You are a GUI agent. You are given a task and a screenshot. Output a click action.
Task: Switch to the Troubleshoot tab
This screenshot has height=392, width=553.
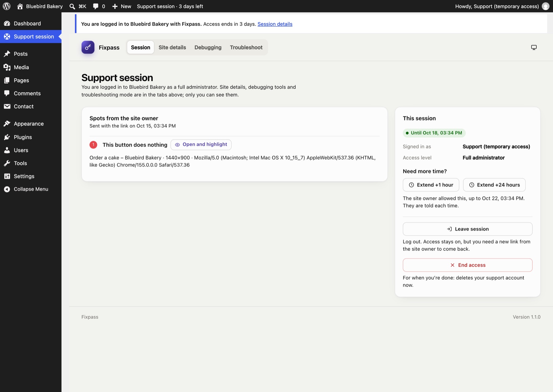click(246, 47)
